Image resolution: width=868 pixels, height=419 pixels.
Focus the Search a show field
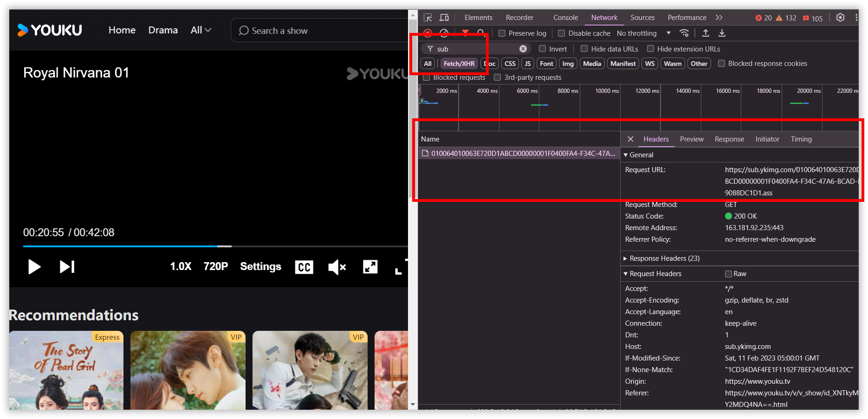(x=320, y=31)
